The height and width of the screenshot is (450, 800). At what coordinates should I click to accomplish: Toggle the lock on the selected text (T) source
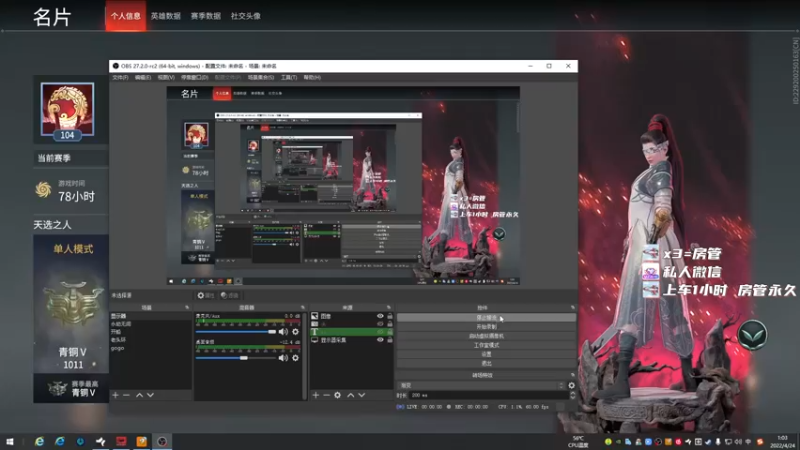390,332
